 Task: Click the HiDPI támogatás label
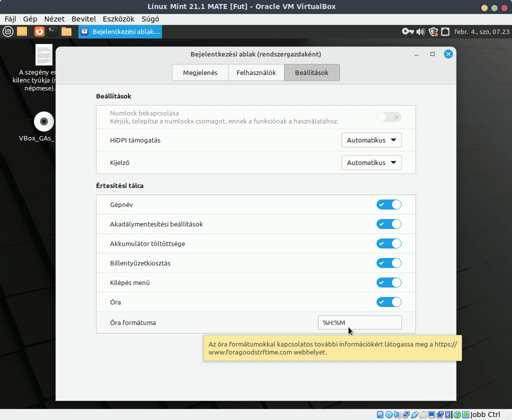point(135,140)
